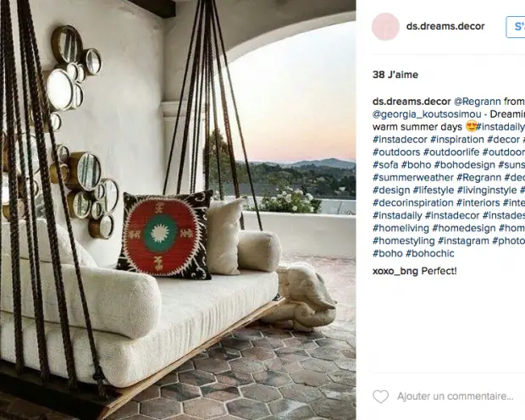Image resolution: width=525 pixels, height=420 pixels.
Task: Click the S'abonner follow button
Action: click(x=516, y=27)
